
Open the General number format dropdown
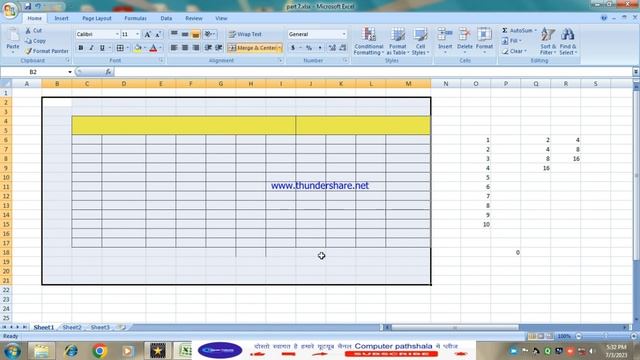pyautogui.click(x=344, y=34)
